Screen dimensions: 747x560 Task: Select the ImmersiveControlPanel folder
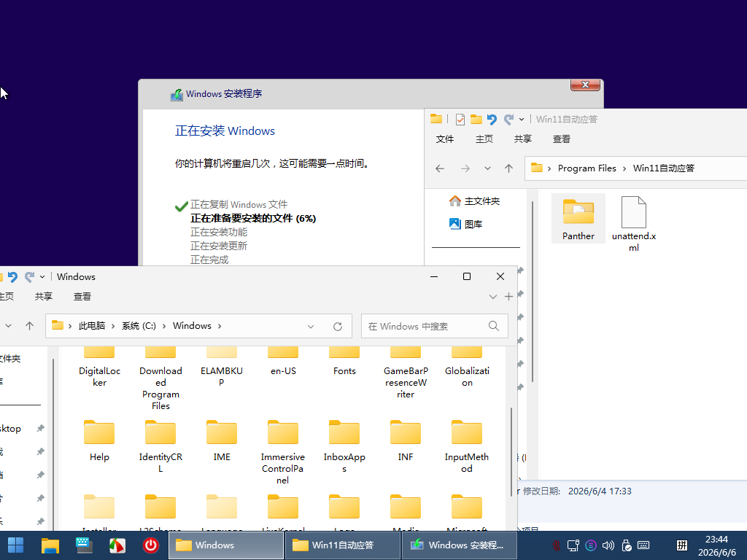point(283,452)
